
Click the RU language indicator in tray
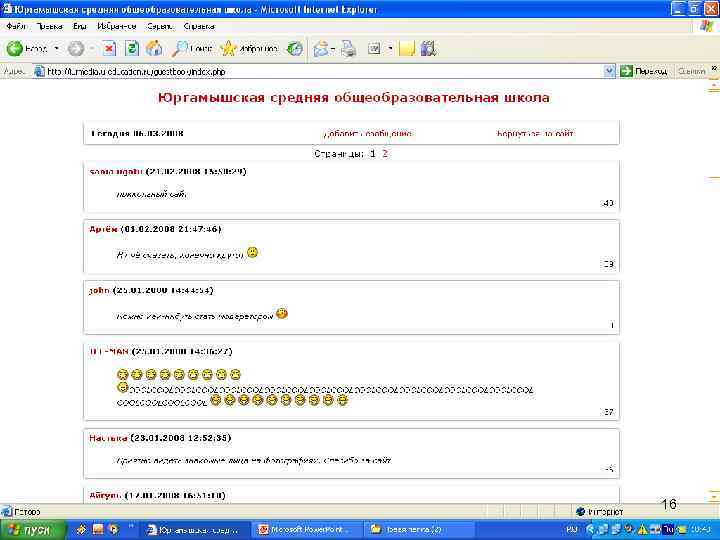point(572,530)
